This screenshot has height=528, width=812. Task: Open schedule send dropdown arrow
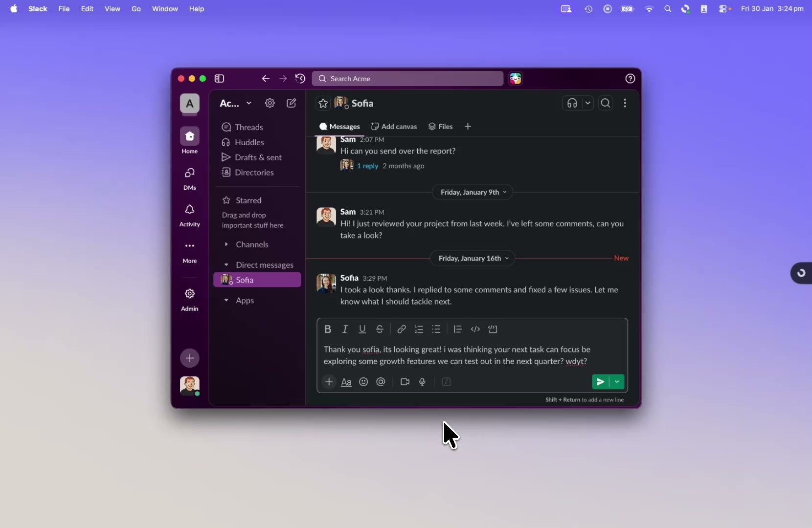tap(617, 382)
